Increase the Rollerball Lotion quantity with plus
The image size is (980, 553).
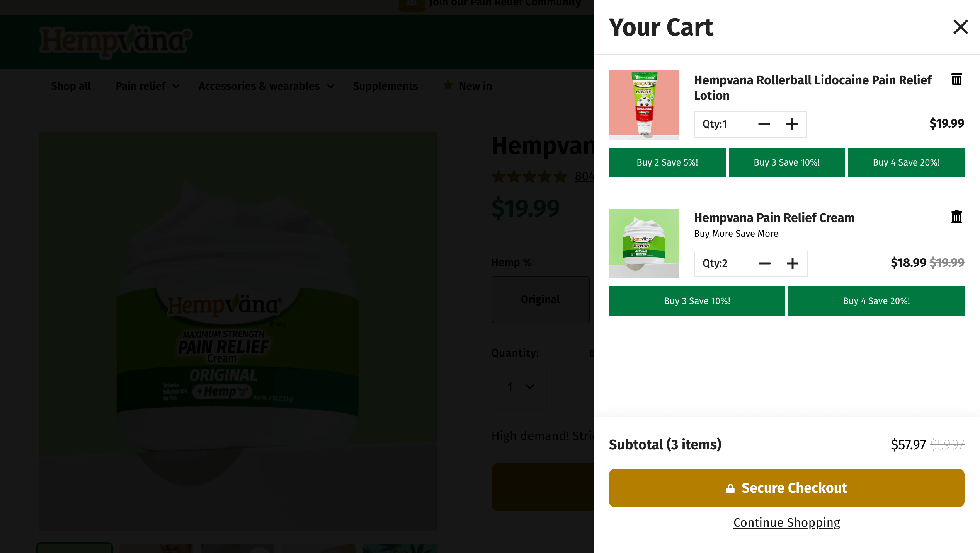coord(792,125)
